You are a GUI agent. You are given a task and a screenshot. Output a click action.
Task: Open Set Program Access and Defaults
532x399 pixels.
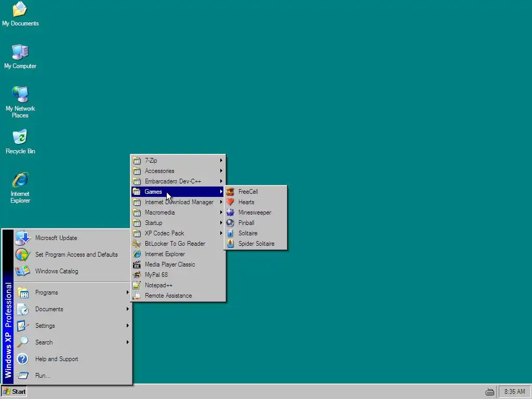point(72,255)
